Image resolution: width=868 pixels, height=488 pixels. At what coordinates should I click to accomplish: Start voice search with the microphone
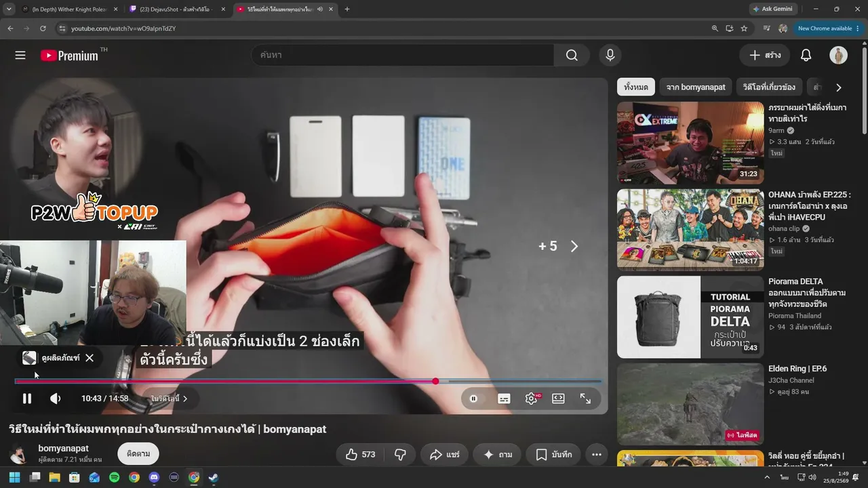pos(610,56)
